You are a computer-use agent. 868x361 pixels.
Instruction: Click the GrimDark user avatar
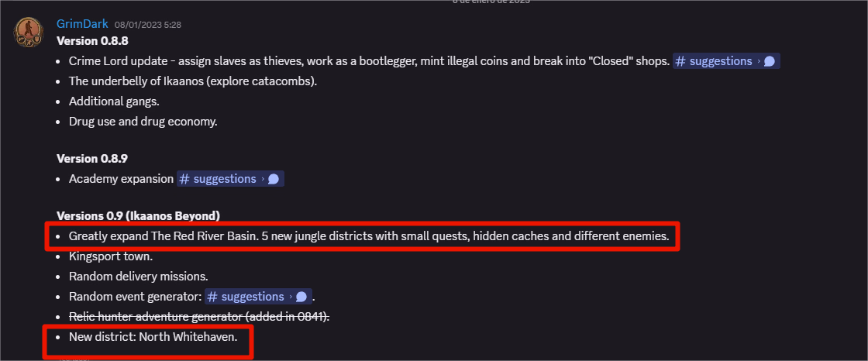tap(29, 30)
